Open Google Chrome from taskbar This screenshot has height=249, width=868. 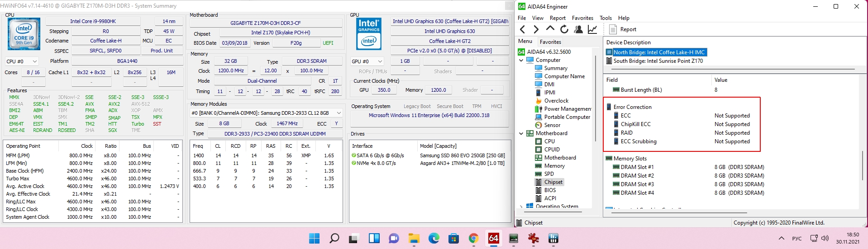473,238
